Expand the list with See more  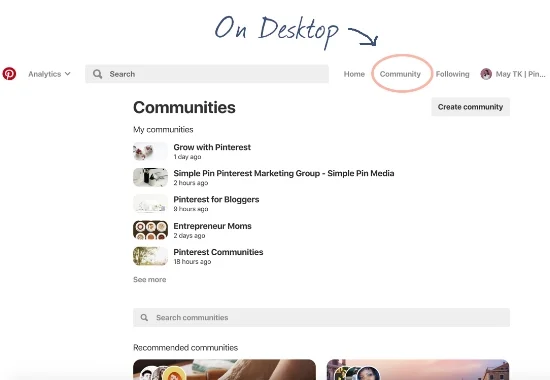(149, 280)
